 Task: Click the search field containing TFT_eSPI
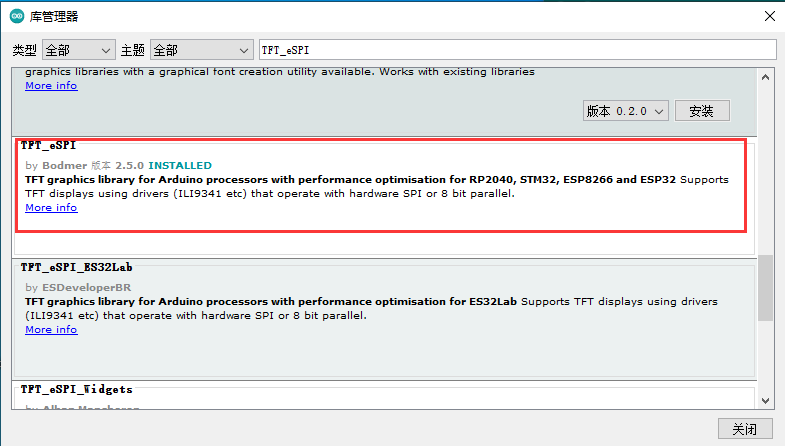(518, 50)
